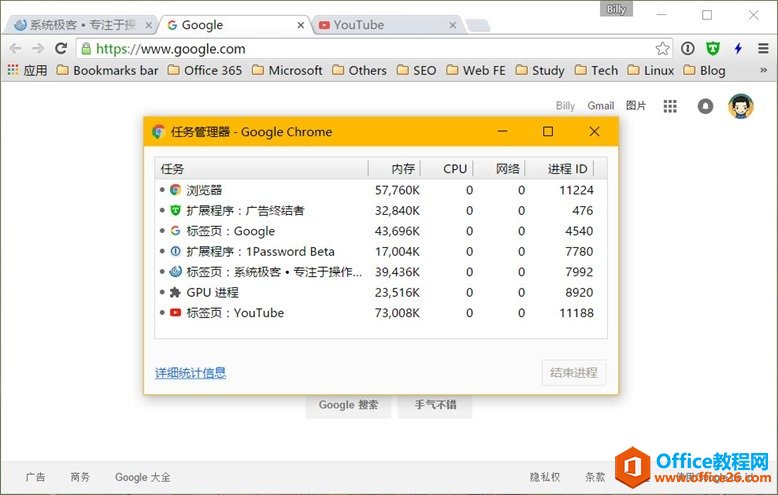
Task: Open the Chrome hamburger menu
Action: 763,48
